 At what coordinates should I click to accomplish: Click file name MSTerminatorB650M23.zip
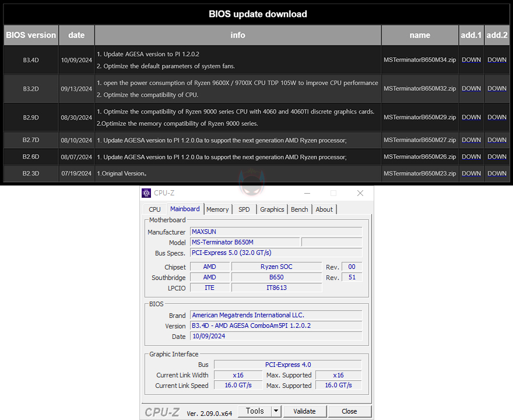pyautogui.click(x=420, y=173)
